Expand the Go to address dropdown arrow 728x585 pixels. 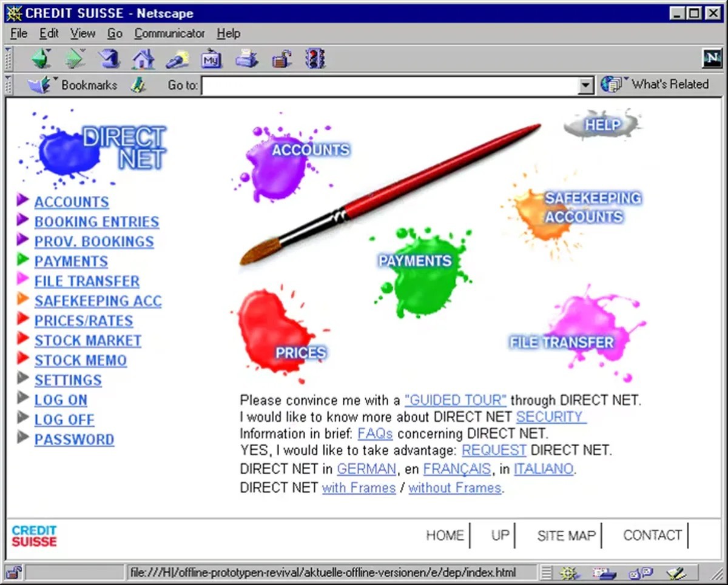[585, 85]
